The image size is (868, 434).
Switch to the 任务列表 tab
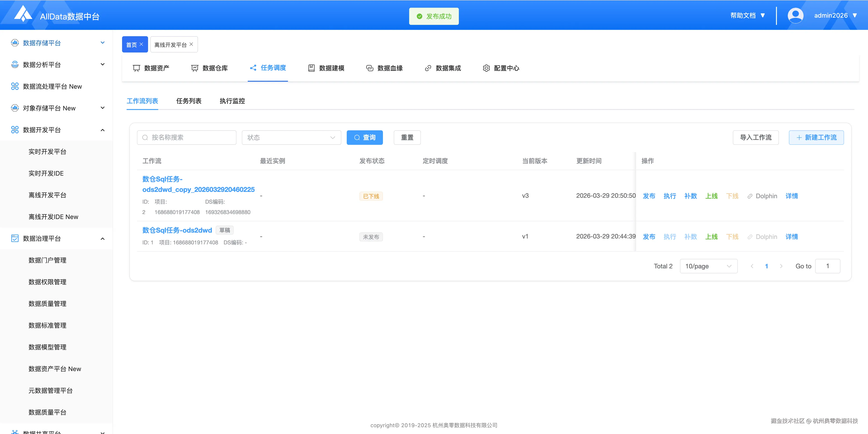[x=189, y=101]
